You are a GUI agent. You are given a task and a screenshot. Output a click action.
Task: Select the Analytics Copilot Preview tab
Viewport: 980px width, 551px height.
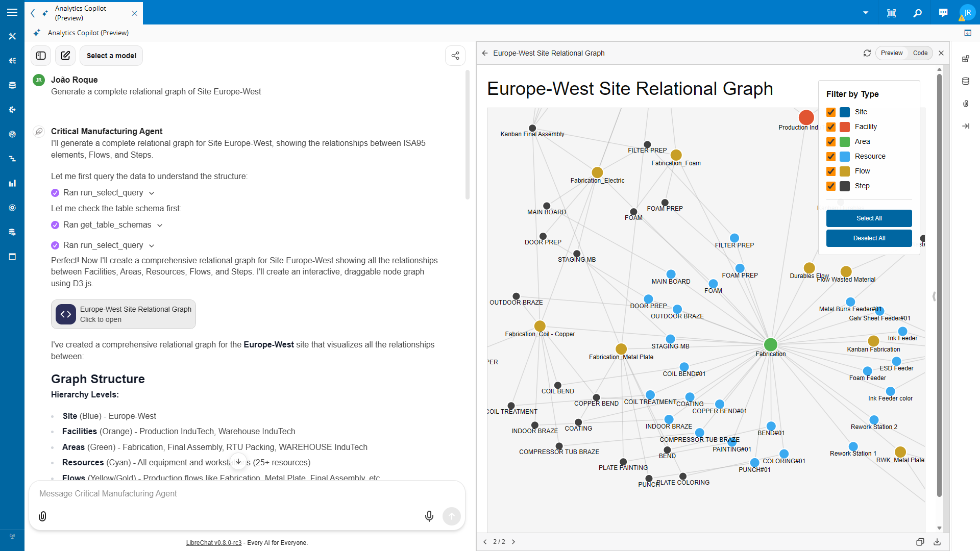point(82,13)
